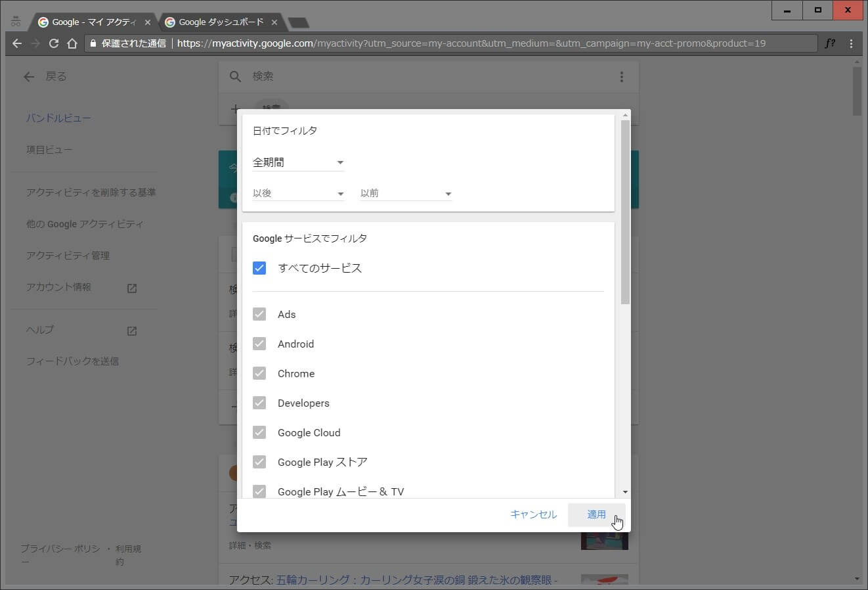Open the browser home page icon
The width and height of the screenshot is (868, 590).
tap(72, 43)
